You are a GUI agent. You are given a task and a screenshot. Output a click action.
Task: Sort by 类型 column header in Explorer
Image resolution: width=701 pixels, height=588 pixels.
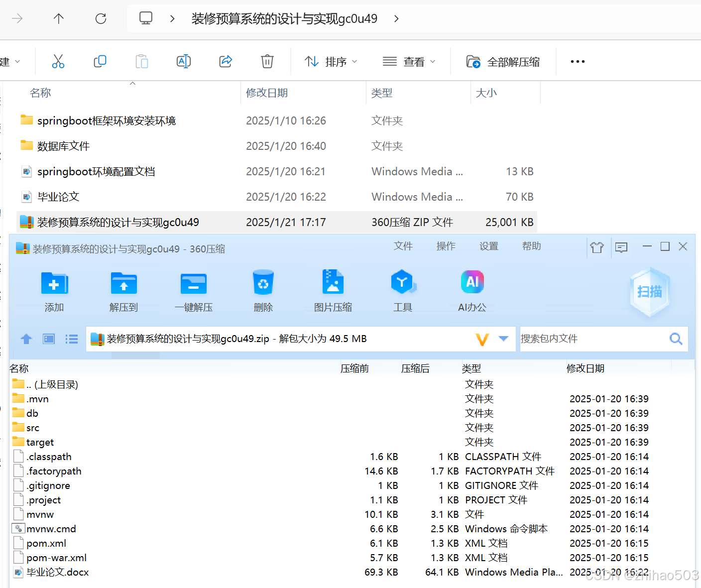(382, 93)
